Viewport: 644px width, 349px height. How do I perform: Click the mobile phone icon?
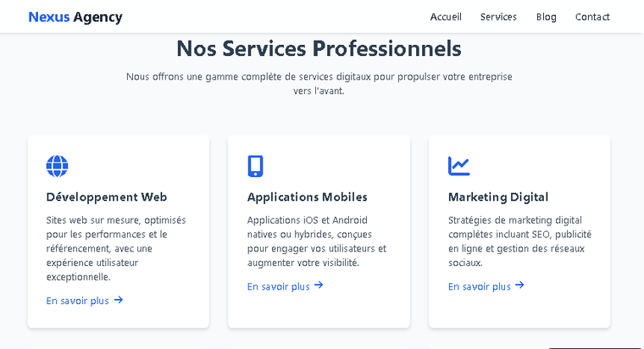coord(256,166)
